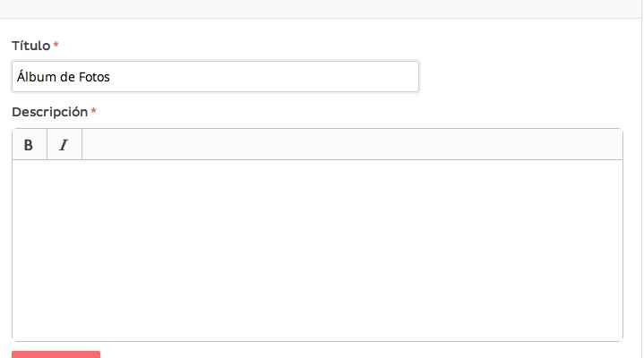This screenshot has width=644, height=358.
Task: Click the gray header bar at top
Action: click(321, 8)
